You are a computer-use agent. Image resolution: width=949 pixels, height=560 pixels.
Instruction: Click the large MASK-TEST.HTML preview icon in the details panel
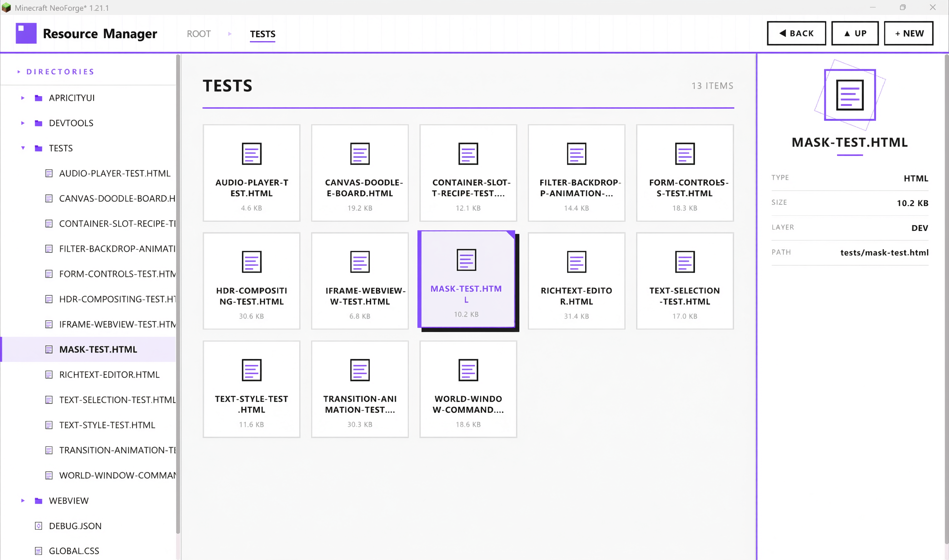pos(850,95)
